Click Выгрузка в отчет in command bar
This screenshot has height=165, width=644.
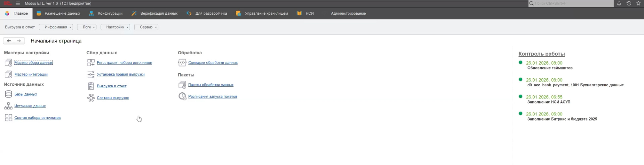[x=20, y=27]
